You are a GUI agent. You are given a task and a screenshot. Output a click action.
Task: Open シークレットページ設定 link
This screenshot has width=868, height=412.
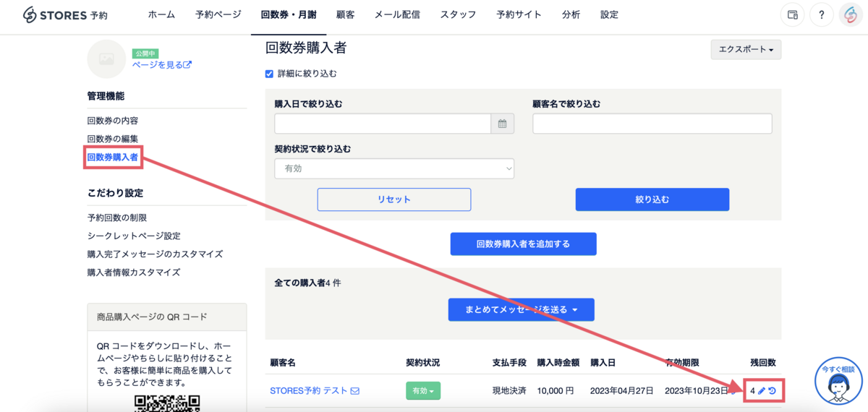point(134,236)
